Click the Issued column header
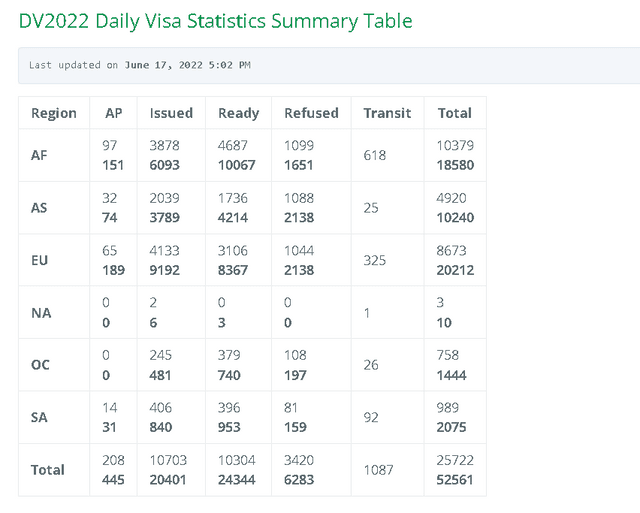 coord(171,113)
